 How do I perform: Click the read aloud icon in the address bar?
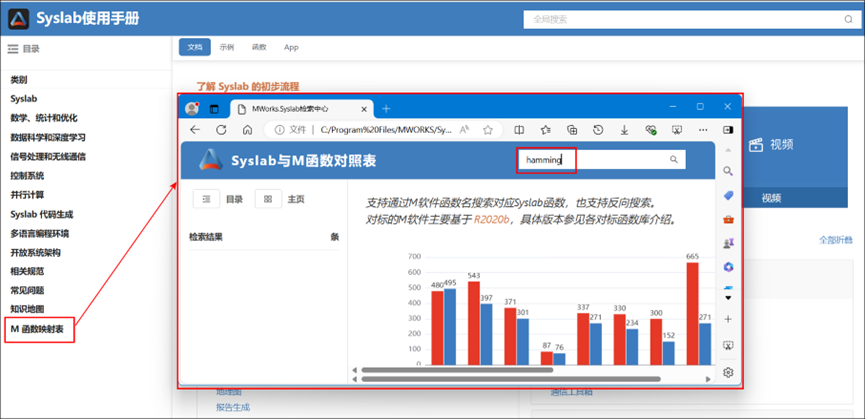[x=464, y=130]
